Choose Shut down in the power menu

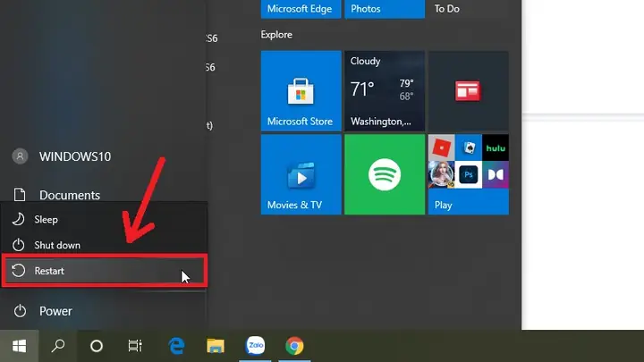click(105, 245)
